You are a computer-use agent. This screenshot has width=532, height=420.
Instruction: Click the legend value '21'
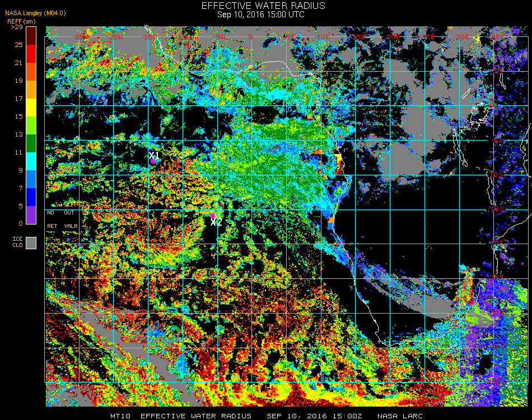click(18, 63)
